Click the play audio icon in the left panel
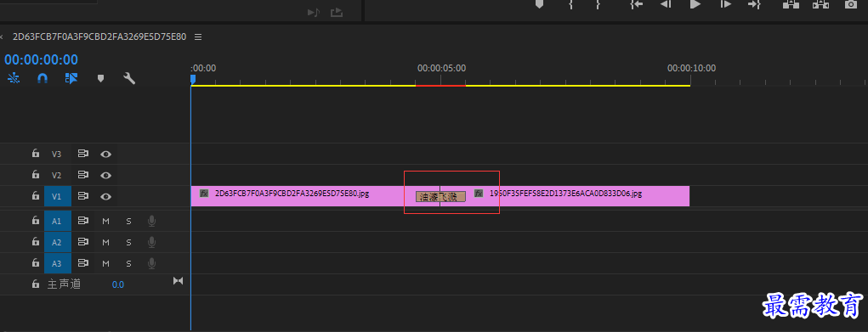 pos(314,12)
